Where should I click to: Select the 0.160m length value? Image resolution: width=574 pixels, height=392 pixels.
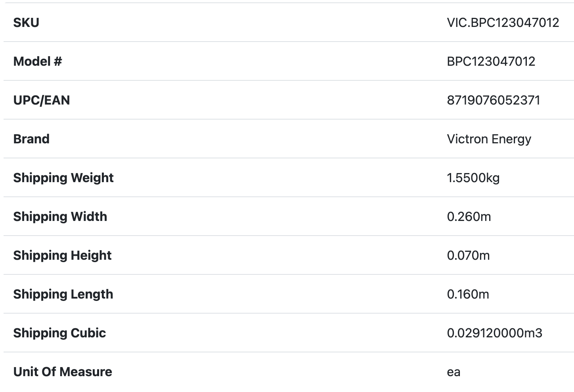pyautogui.click(x=468, y=294)
